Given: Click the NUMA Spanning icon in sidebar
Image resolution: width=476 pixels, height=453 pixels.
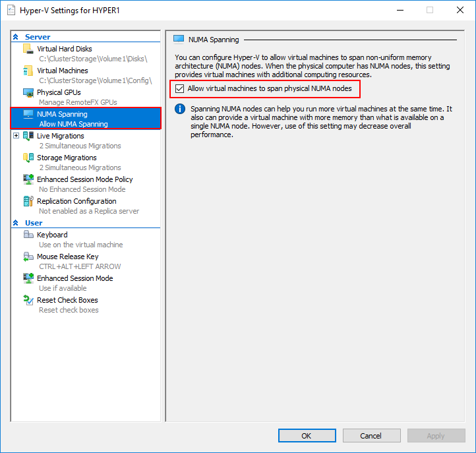Looking at the screenshot, I should (28, 114).
